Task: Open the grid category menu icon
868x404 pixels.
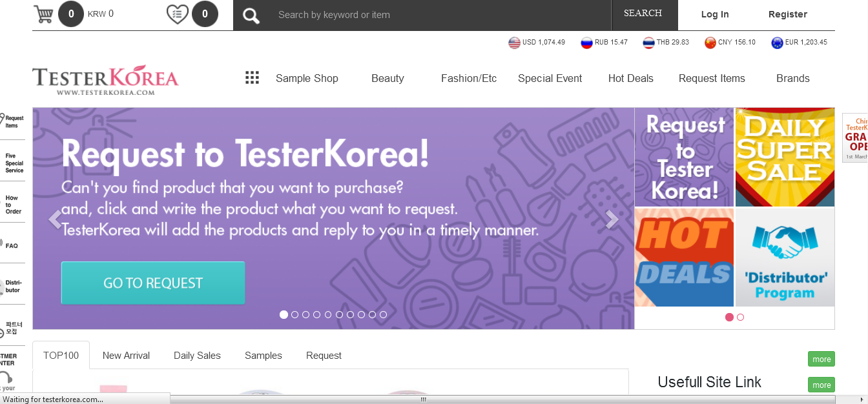Action: pos(252,77)
